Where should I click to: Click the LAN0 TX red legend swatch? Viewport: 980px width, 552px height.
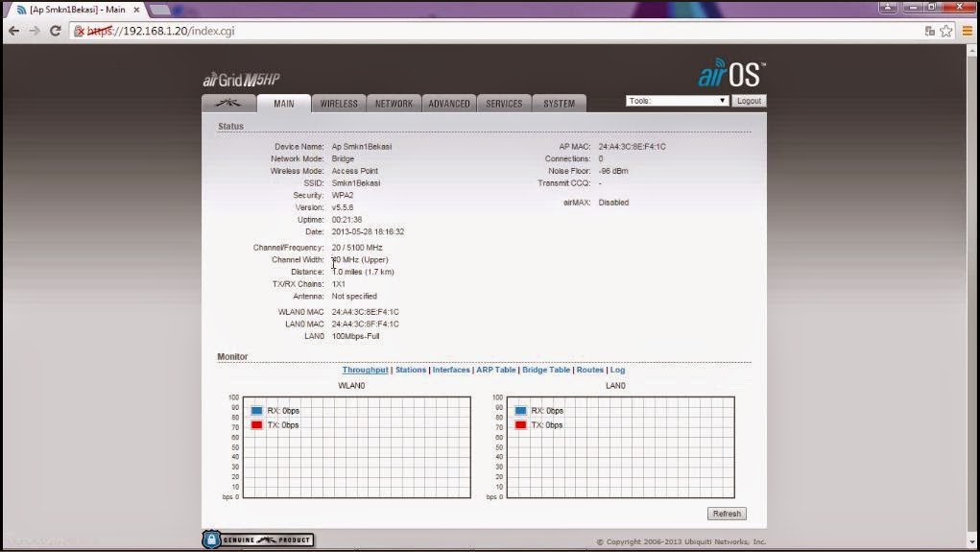[520, 425]
